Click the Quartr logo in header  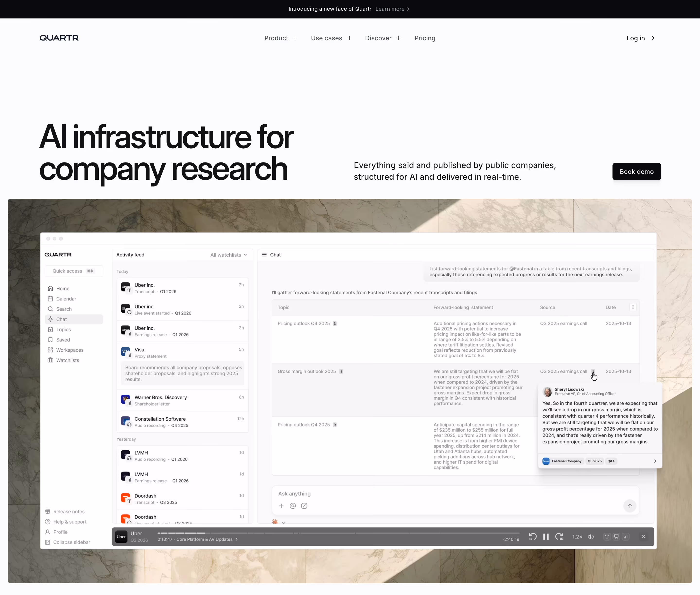(59, 38)
